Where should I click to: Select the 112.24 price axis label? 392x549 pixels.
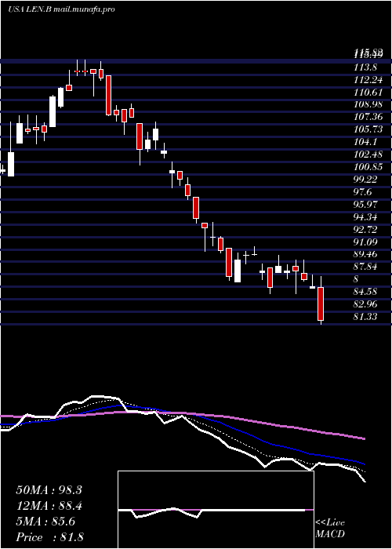(368, 78)
